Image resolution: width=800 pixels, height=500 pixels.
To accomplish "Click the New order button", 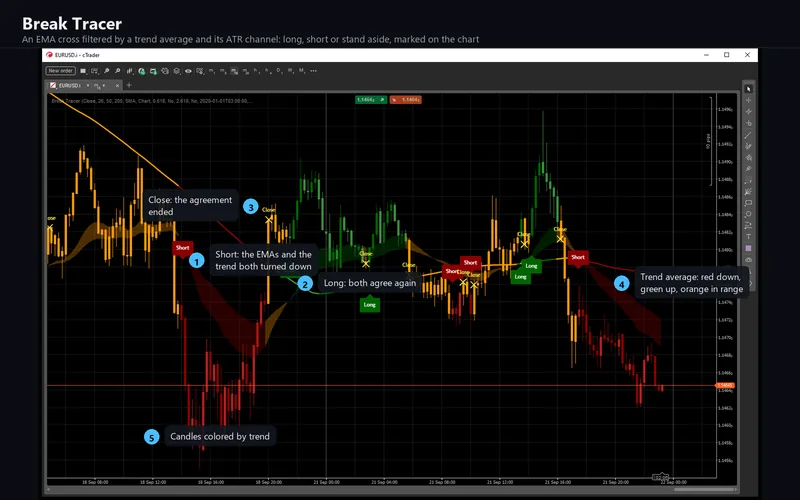I will click(x=61, y=71).
